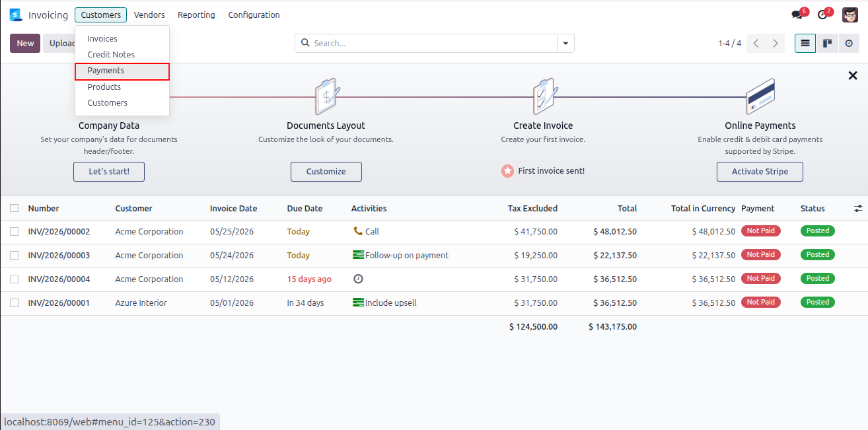The height and width of the screenshot is (430, 868).
Task: Go to next page of records
Action: tap(776, 44)
